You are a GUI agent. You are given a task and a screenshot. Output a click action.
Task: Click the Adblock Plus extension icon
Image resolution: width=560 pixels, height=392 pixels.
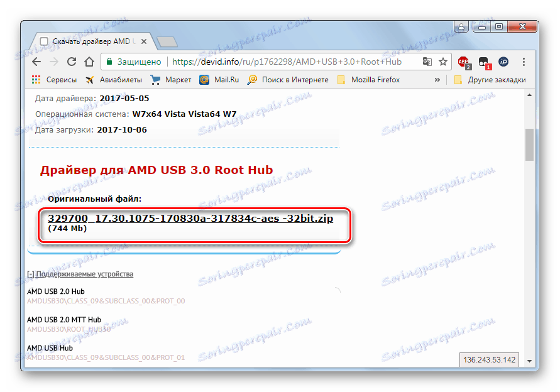(463, 62)
